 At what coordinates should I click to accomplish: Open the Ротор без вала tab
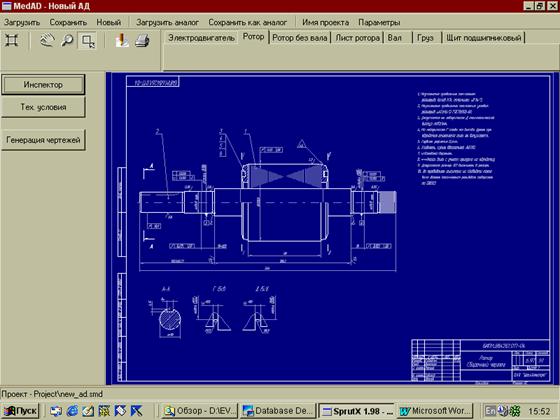click(300, 38)
